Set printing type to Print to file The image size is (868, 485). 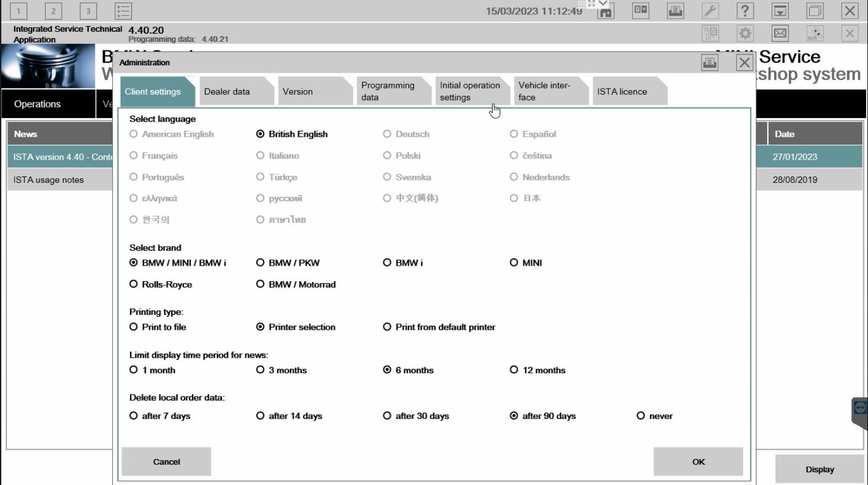click(158, 327)
